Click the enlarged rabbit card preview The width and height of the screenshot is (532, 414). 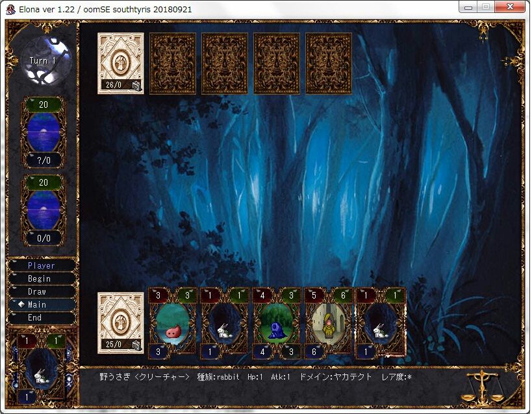coord(41,369)
